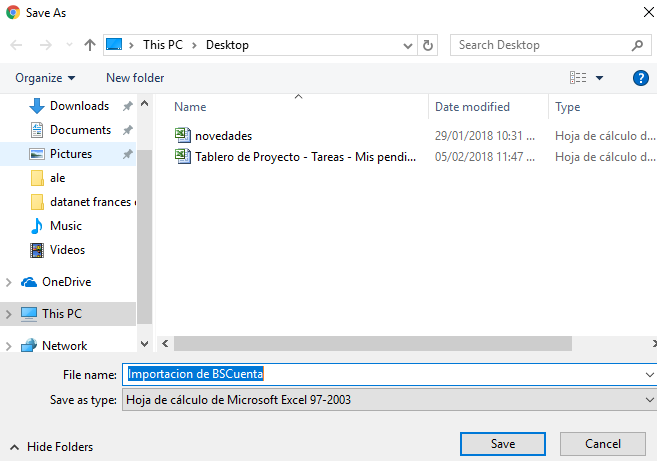
Task: Go back with the left arrow
Action: 16,45
